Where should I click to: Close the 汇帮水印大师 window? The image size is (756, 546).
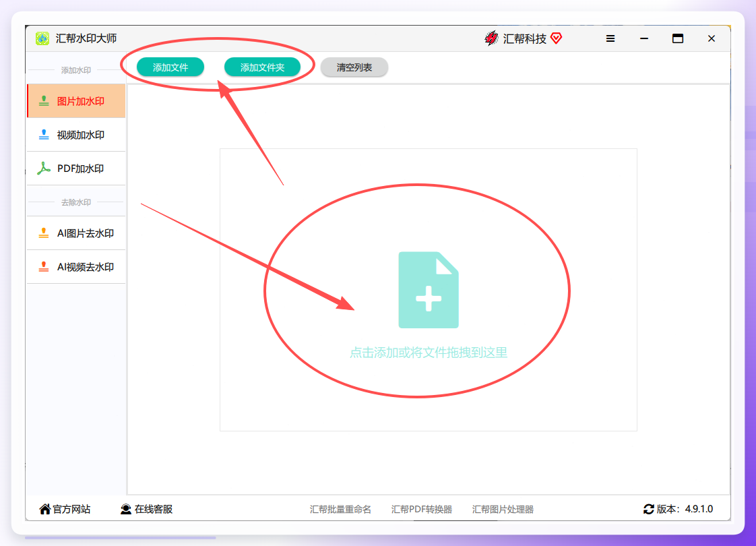click(711, 38)
